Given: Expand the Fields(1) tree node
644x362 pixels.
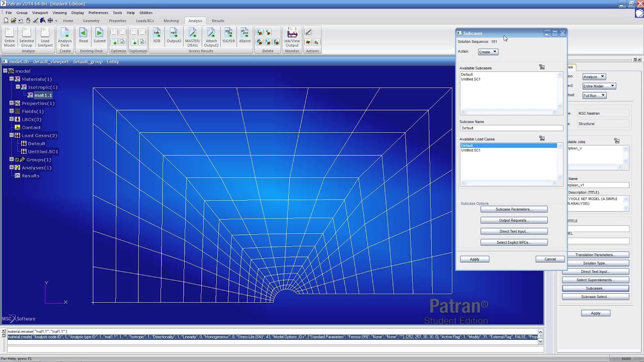Looking at the screenshot, I should click(x=11, y=111).
